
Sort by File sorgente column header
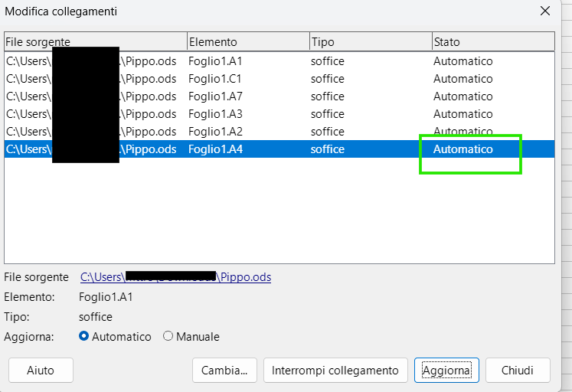pos(95,42)
